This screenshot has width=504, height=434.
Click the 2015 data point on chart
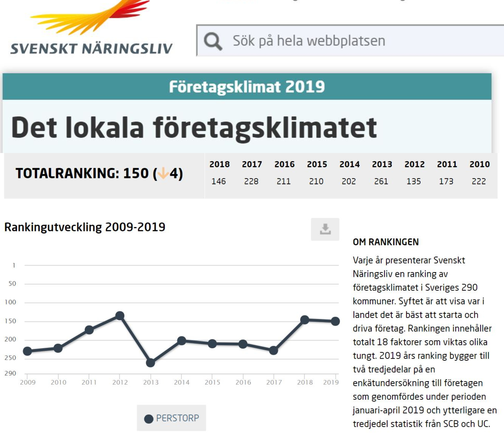click(x=212, y=344)
